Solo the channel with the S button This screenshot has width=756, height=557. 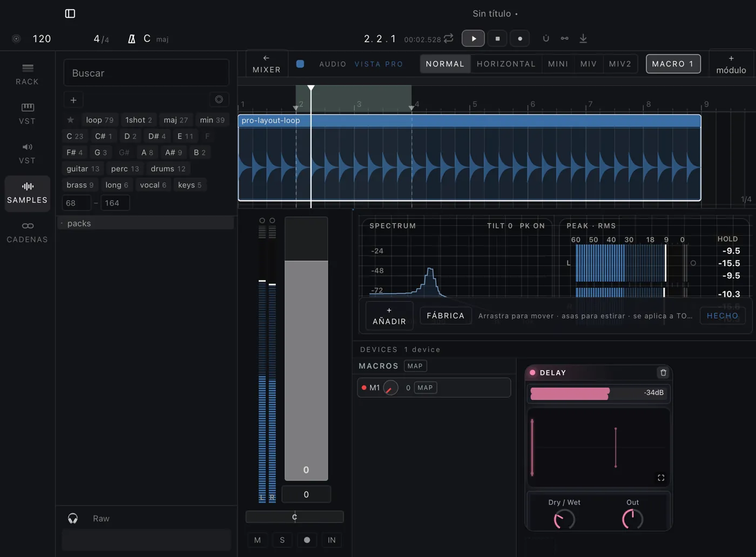pos(282,540)
